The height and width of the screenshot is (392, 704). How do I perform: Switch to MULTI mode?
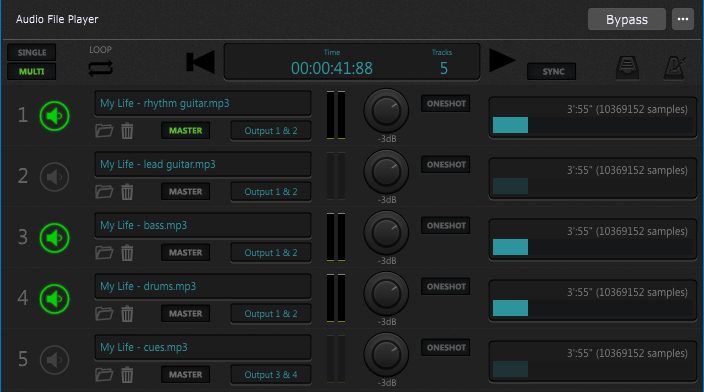(32, 71)
